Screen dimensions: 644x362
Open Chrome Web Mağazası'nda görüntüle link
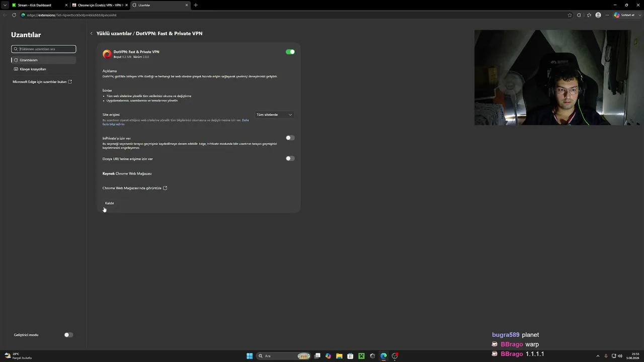point(135,188)
